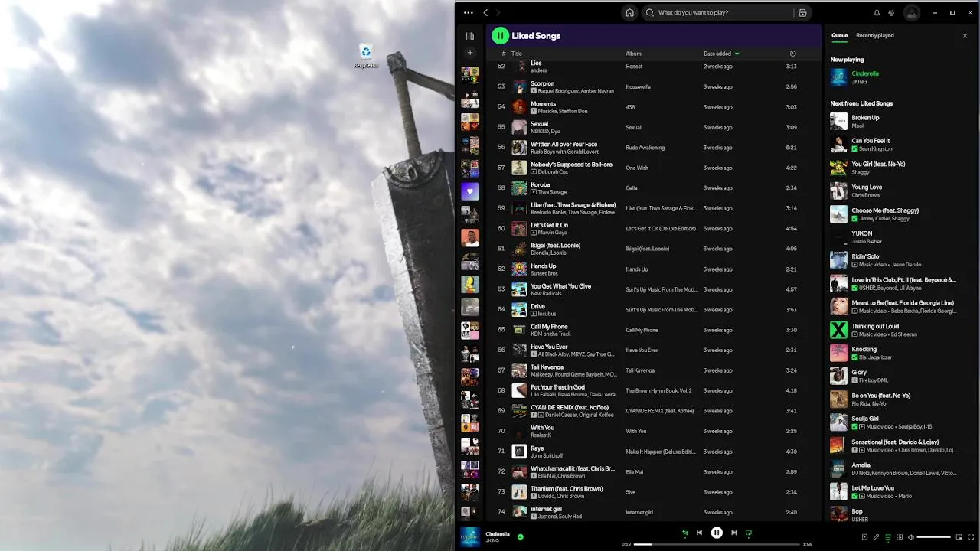Toggle the Queue icon in player bar
This screenshot has width=980, height=551.
coord(888,537)
